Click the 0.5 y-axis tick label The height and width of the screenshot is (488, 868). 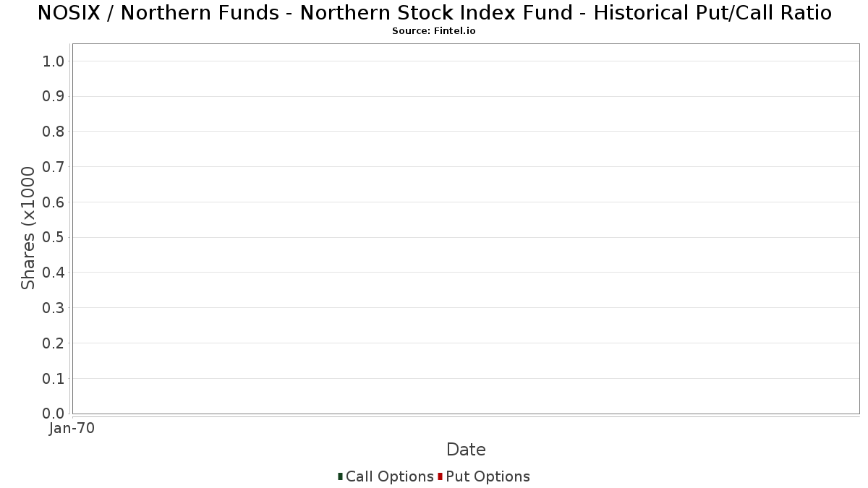click(54, 237)
